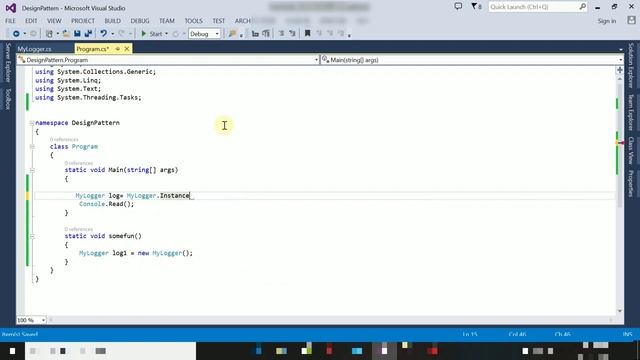Open the BUILD menu
This screenshot has height=360, width=640.
coord(113,21)
